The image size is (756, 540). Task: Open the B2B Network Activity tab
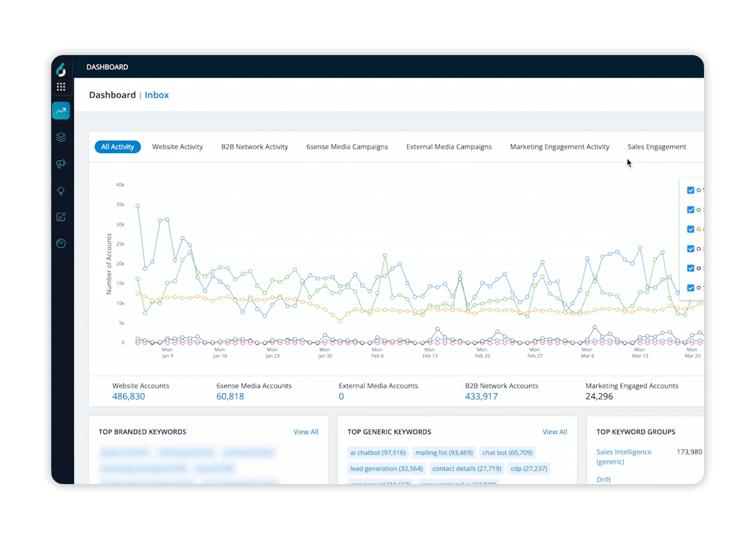tap(254, 146)
